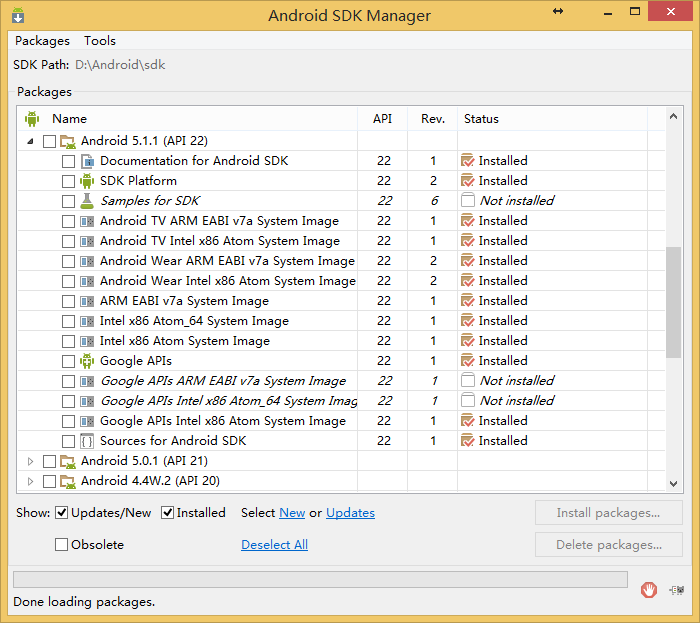Click the Google APIs Intel x86 Atom_64 image icon
This screenshot has height=623, width=700.
(87, 401)
